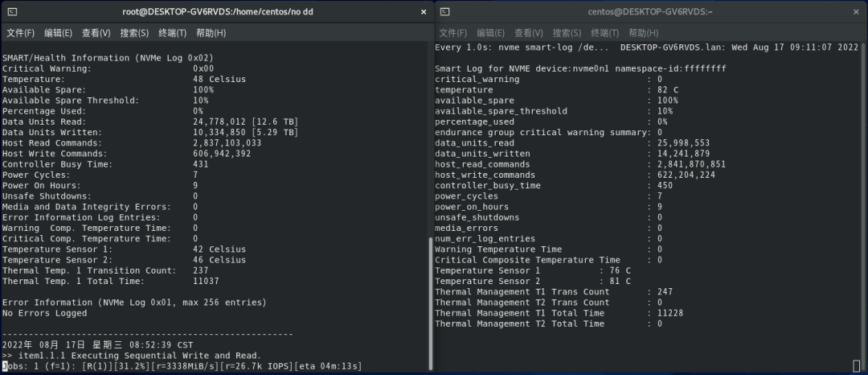Open 终端(T) menu in left terminal

(x=173, y=33)
